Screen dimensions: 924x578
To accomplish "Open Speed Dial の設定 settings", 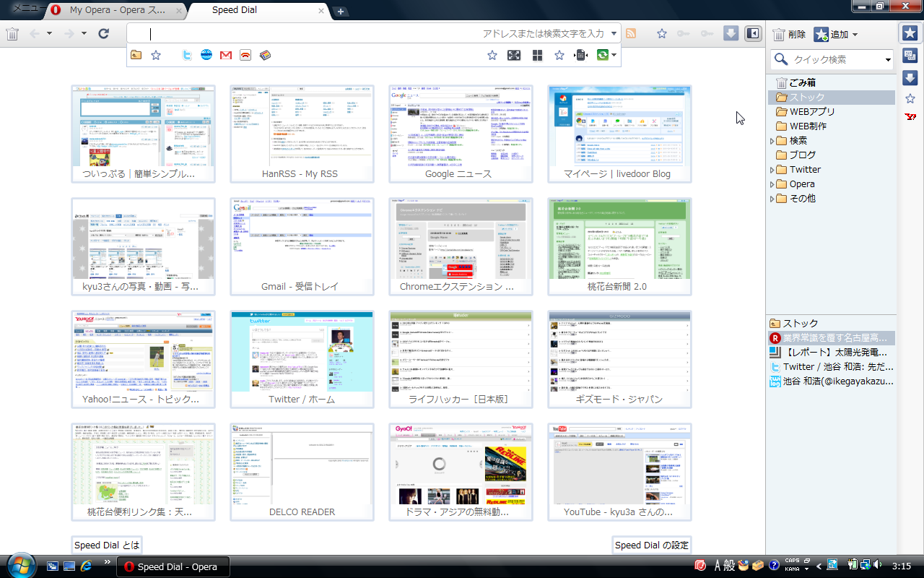I will click(652, 545).
